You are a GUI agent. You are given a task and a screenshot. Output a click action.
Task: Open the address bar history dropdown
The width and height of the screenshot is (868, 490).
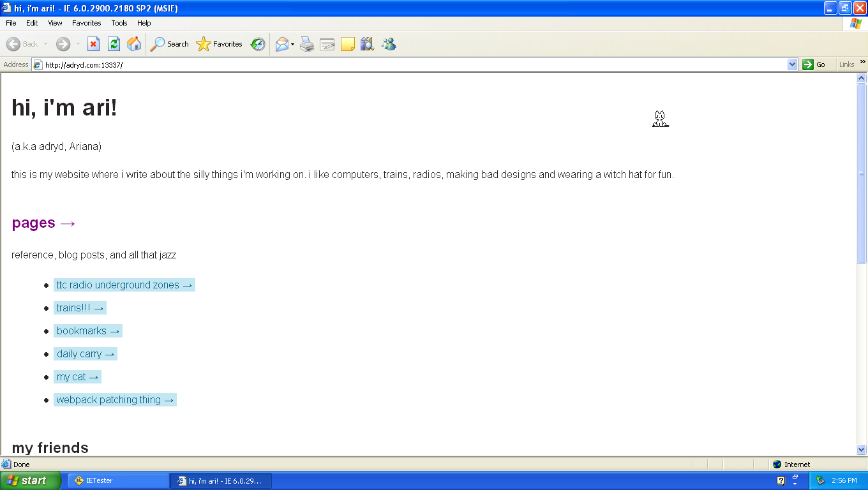tap(792, 64)
